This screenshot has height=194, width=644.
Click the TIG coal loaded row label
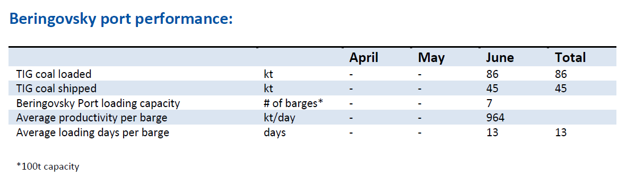(54, 74)
